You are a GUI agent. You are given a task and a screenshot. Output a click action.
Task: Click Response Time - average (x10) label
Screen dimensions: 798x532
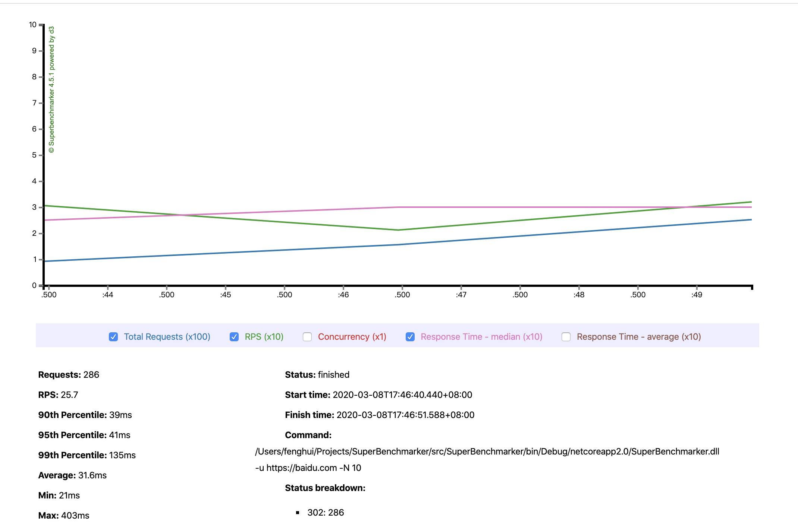(x=638, y=337)
